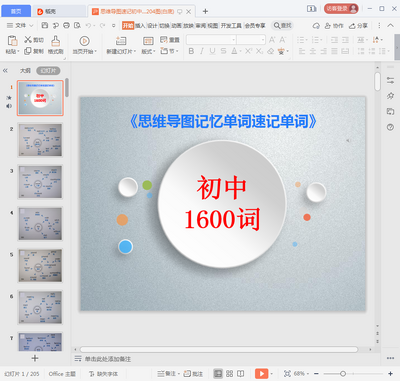The image size is (400, 381).
Task: Open the Section (节) dropdown
Action: point(170,51)
